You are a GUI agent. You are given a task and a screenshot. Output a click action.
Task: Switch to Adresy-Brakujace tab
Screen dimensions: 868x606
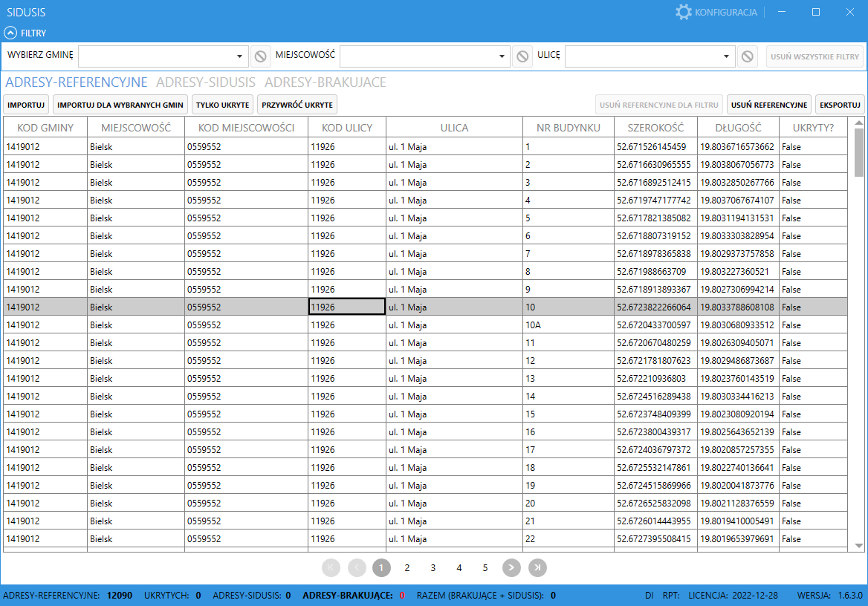click(325, 82)
